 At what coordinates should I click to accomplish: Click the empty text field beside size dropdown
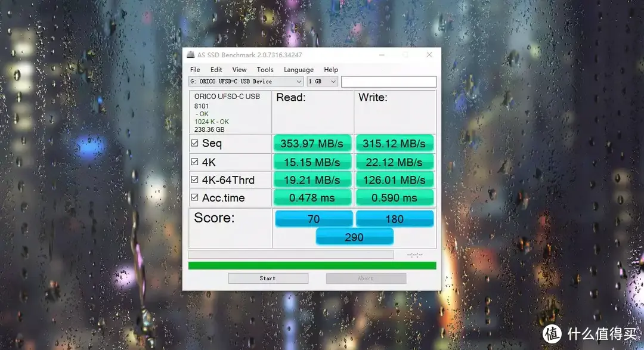coord(389,81)
